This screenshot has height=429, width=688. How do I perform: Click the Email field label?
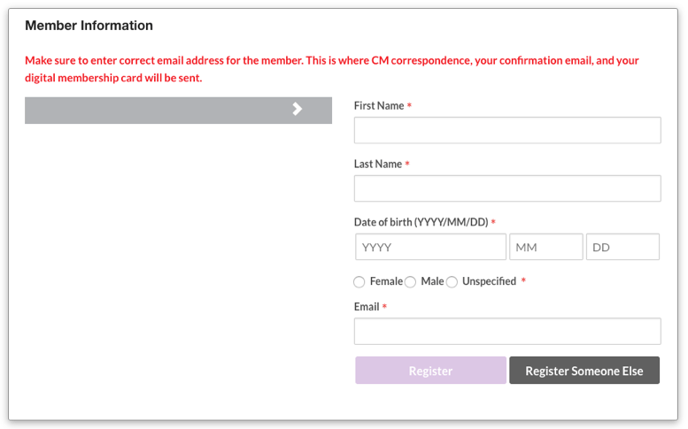[x=366, y=306]
